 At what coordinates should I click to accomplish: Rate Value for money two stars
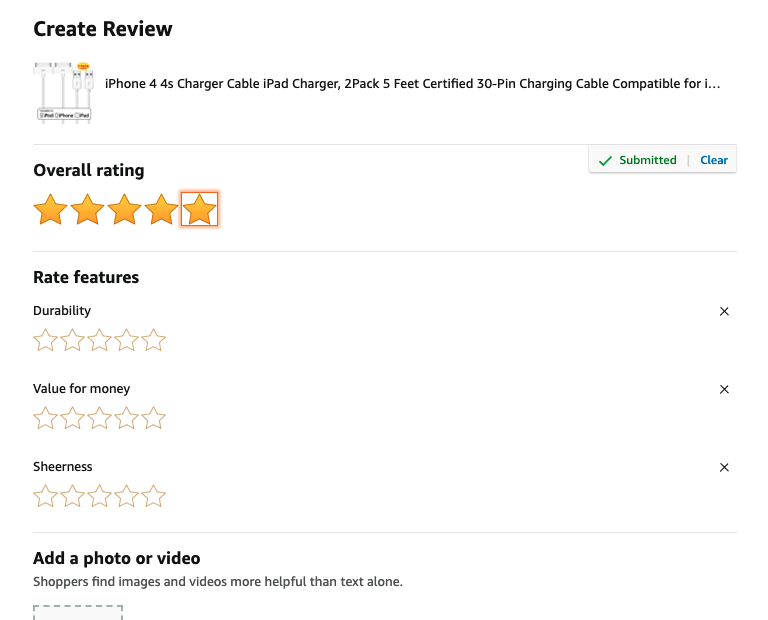72,419
